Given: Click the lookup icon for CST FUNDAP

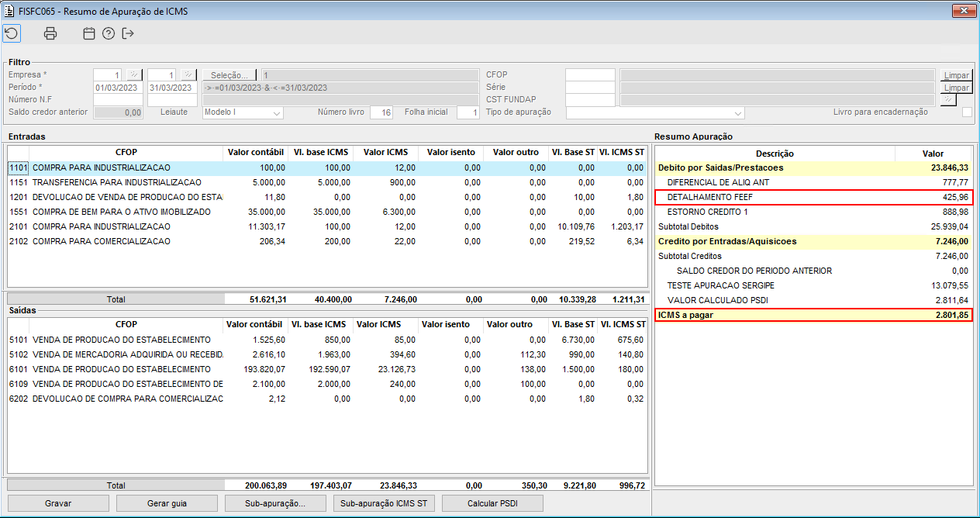Looking at the screenshot, I should [948, 100].
